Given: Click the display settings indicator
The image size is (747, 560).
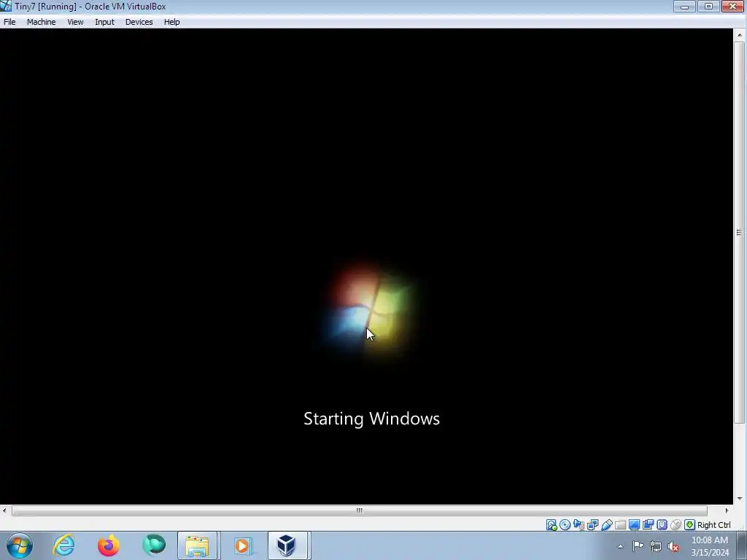Looking at the screenshot, I should pyautogui.click(x=634, y=525).
